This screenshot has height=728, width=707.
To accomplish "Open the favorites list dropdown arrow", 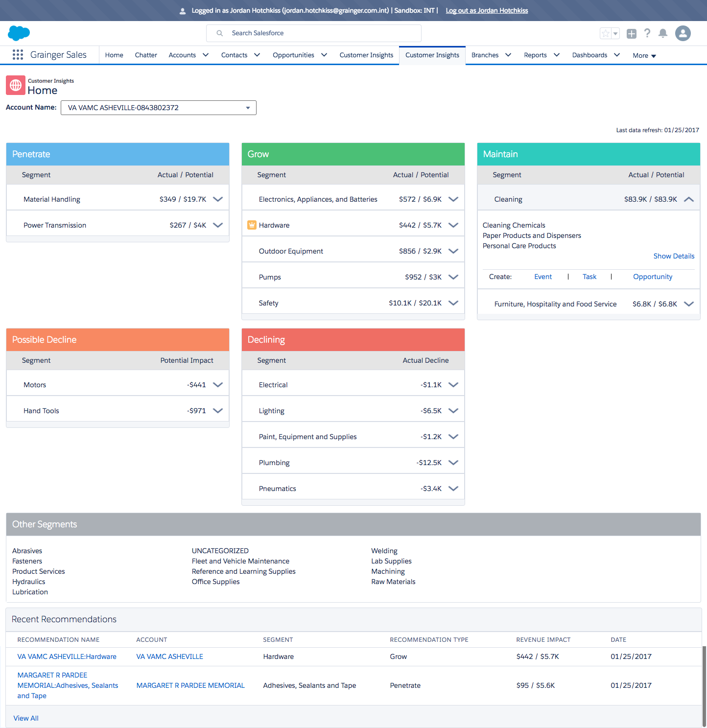I will click(x=615, y=33).
